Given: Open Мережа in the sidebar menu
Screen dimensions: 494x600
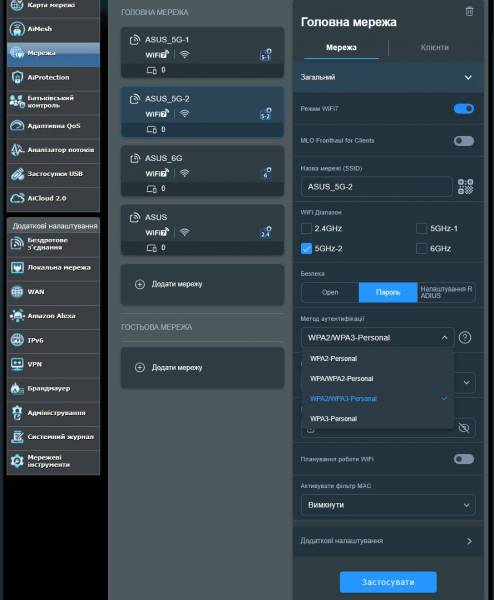Looking at the screenshot, I should (53, 53).
